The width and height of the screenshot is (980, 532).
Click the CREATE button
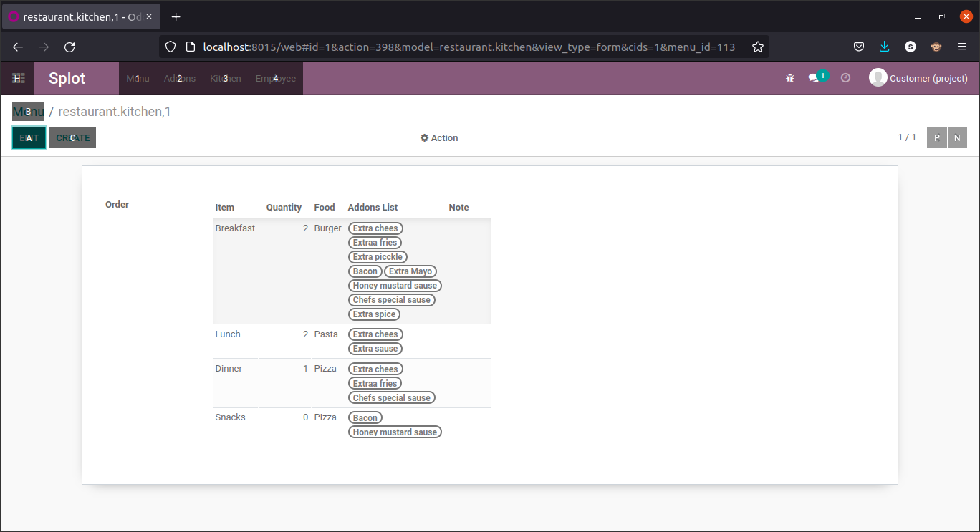coord(72,137)
